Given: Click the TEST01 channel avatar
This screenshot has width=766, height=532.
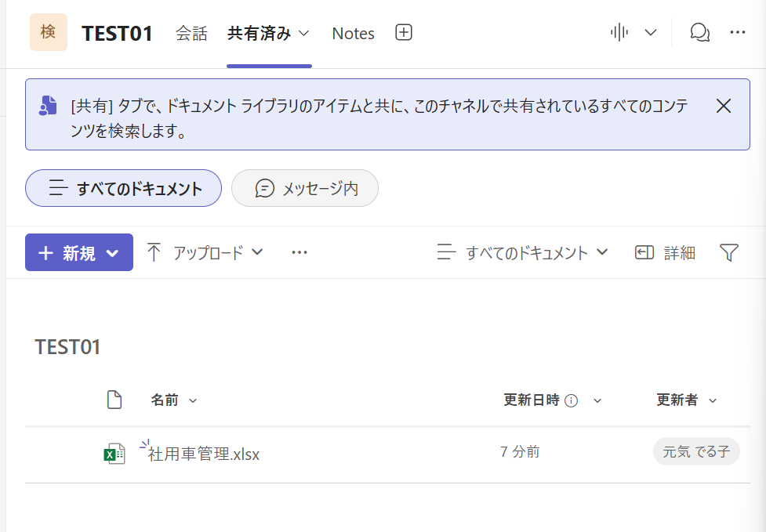Looking at the screenshot, I should coord(49,32).
